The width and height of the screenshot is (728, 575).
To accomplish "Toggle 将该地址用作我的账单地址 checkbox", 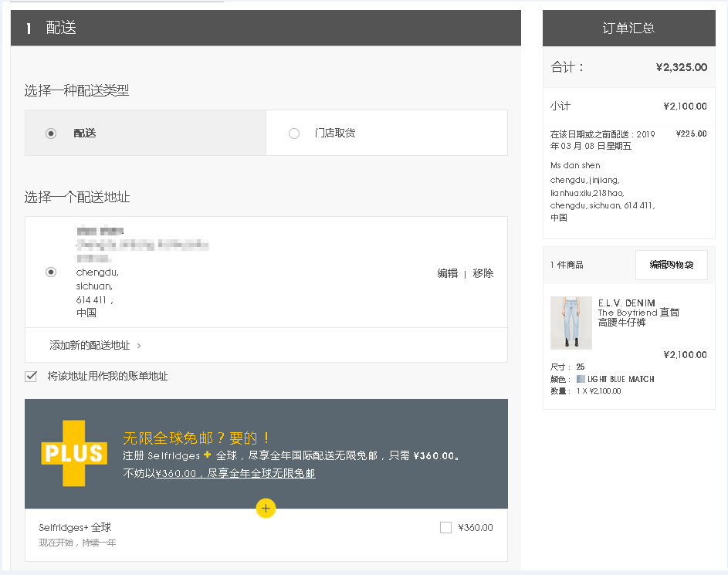I will click(x=31, y=377).
